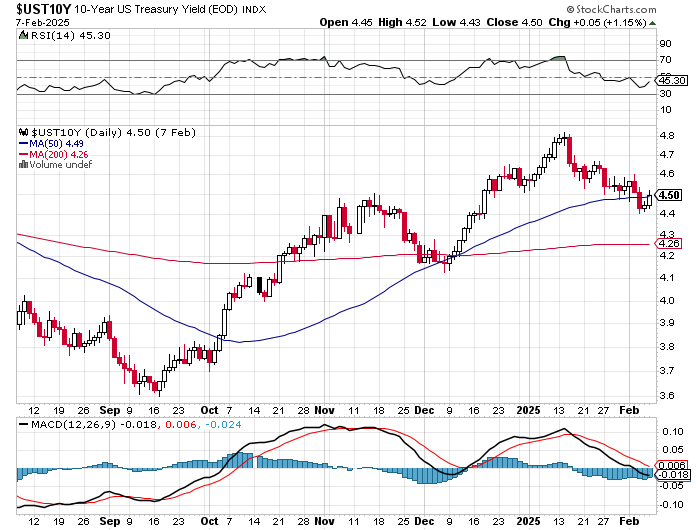Viewport: 700px width, 530px height.
Task: Click Dec on date axis under price panel
Action: point(424,410)
